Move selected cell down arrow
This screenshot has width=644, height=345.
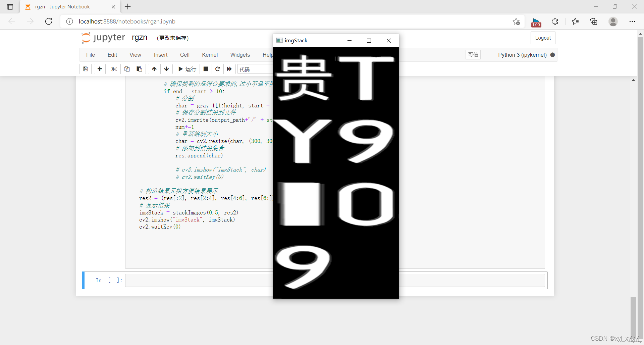[167, 69]
